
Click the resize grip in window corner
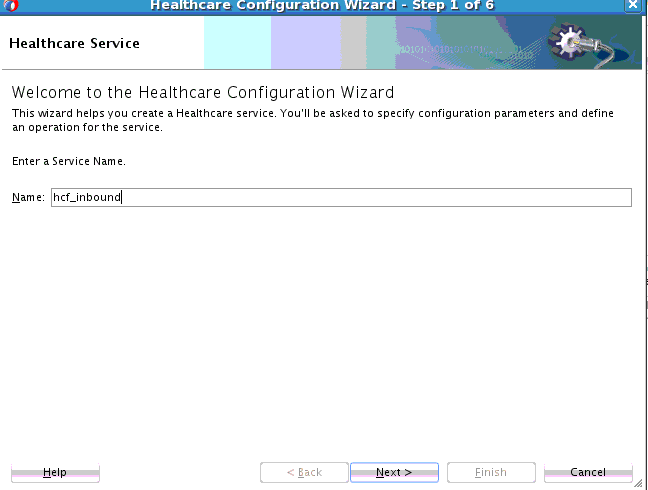[638, 483]
